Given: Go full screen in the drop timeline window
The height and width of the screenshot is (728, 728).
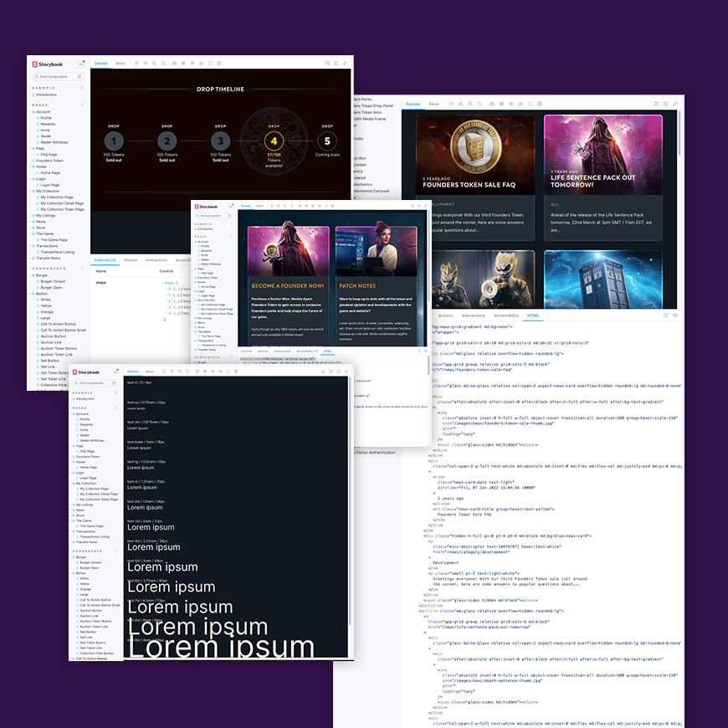Looking at the screenshot, I should coord(327,63).
